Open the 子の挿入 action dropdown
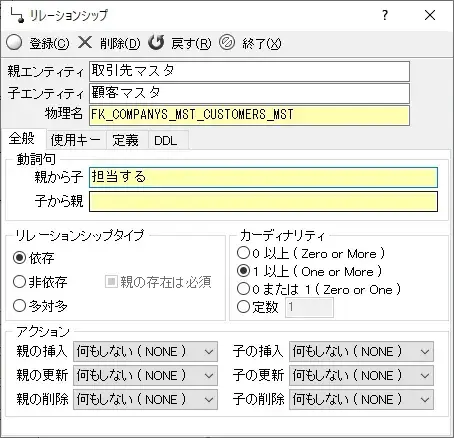This screenshot has width=454, height=438. [361, 351]
